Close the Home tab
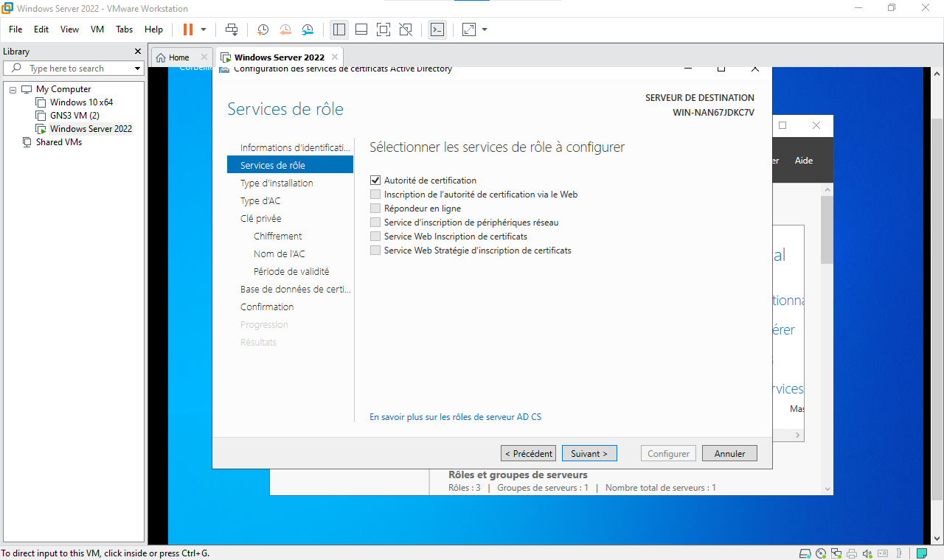 pos(204,57)
